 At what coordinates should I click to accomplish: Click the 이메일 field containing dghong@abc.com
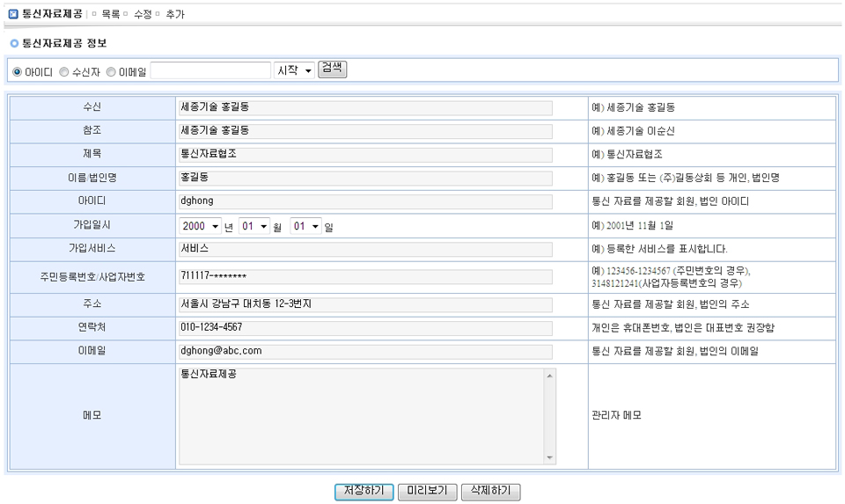(364, 351)
